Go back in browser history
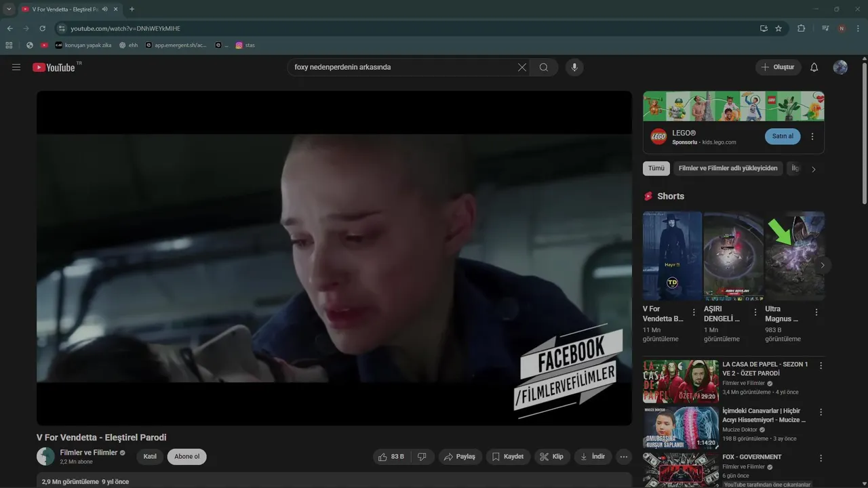The image size is (868, 488). pos(9,28)
